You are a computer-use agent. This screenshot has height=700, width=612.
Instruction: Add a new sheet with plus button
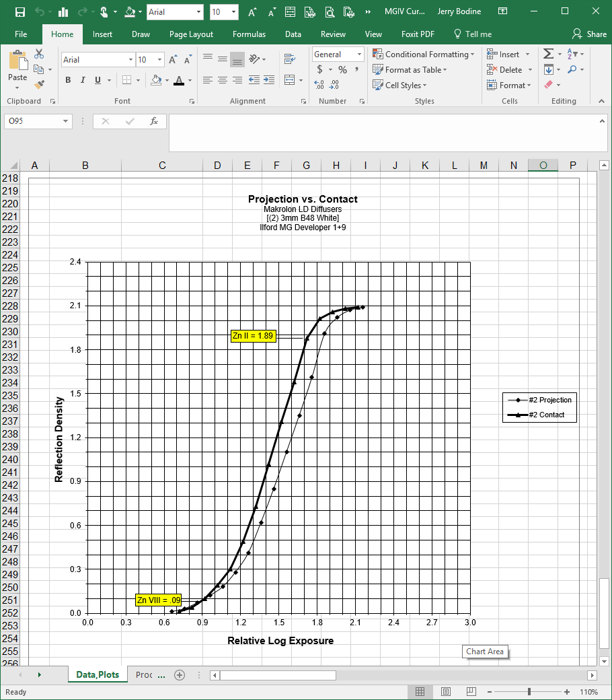179,675
